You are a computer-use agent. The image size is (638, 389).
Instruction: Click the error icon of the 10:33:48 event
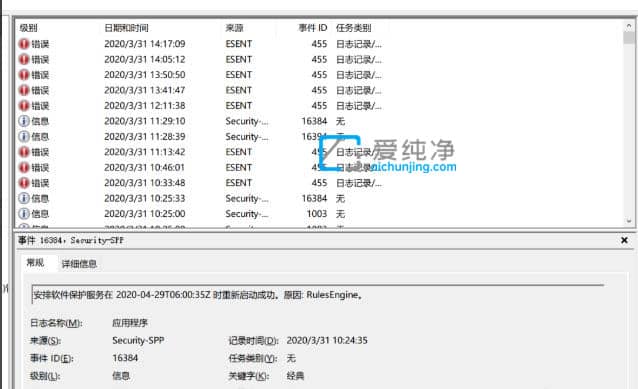click(24, 183)
